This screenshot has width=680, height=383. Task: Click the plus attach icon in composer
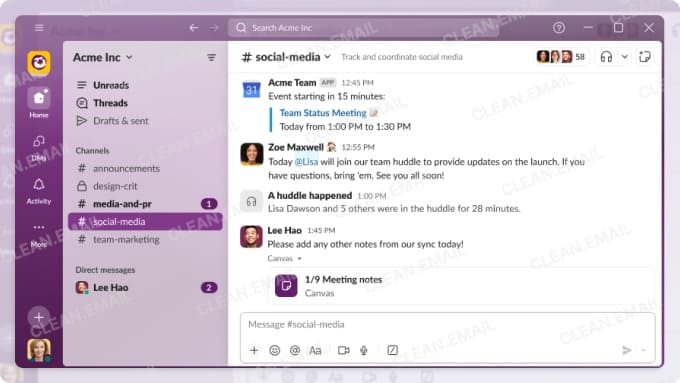pos(254,350)
